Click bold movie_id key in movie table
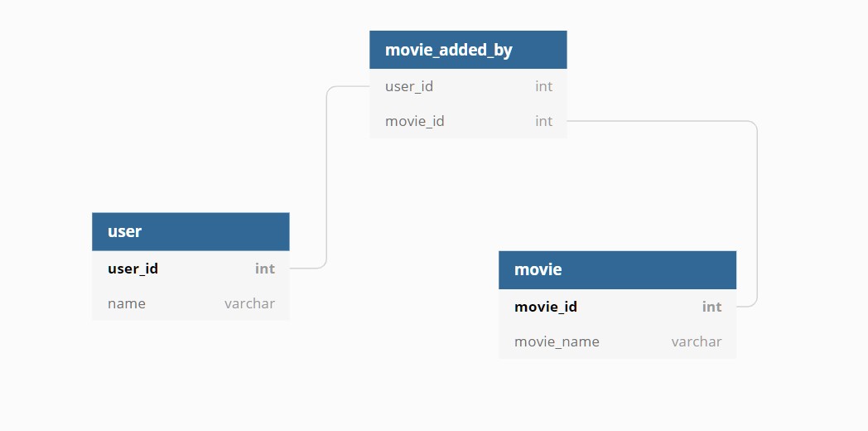Image resolution: width=868 pixels, height=431 pixels. click(x=546, y=307)
